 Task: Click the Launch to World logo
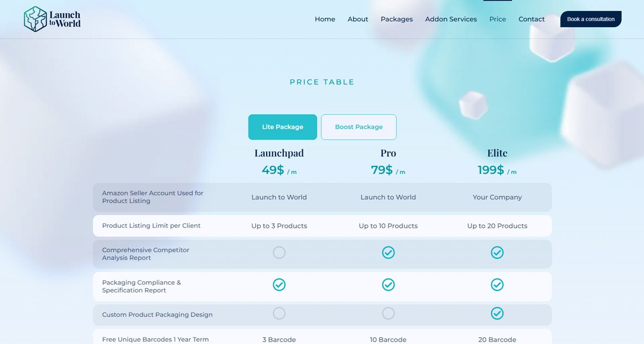52,19
